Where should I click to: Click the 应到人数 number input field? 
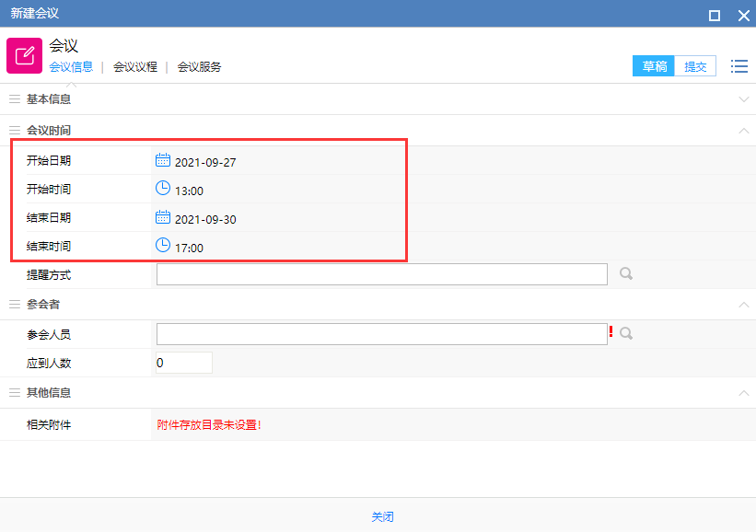[184, 363]
